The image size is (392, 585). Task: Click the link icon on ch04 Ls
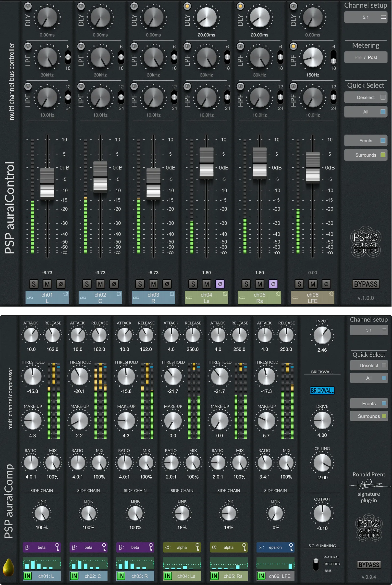coord(189,298)
